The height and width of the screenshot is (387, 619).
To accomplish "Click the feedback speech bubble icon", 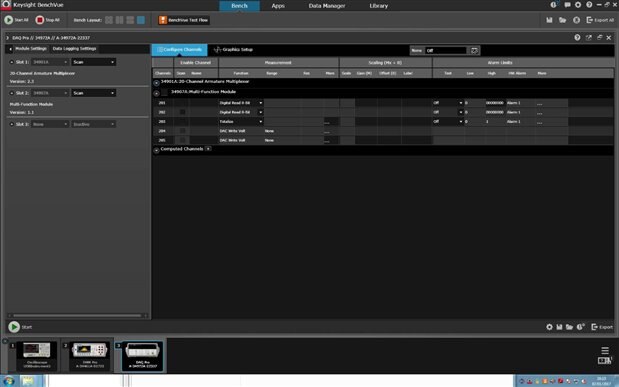I will [x=567, y=5].
